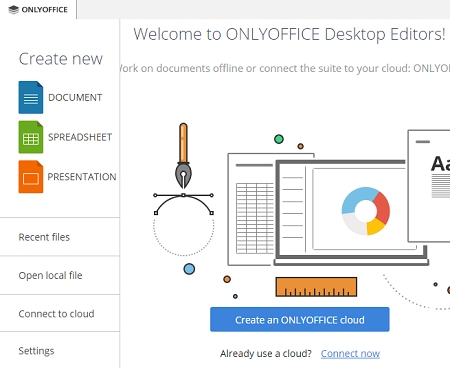Image resolution: width=450 pixels, height=368 pixels.
Task: Go to Connect to cloud section
Action: [60, 313]
